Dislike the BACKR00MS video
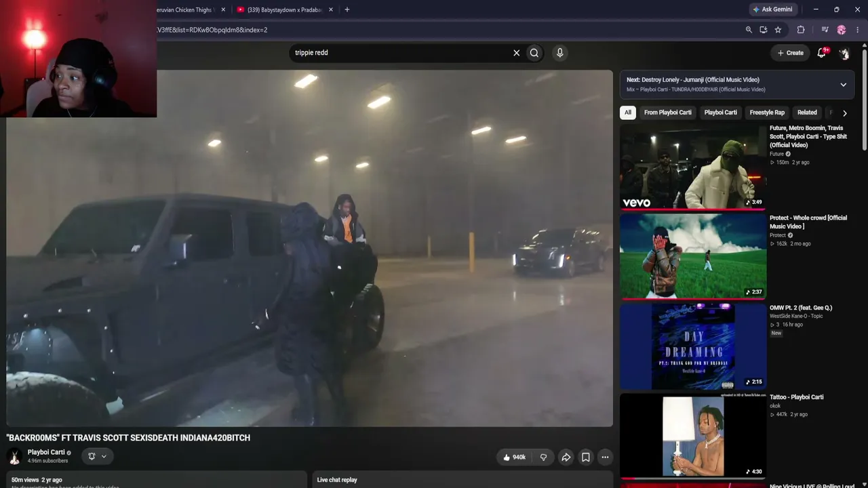 tap(543, 457)
